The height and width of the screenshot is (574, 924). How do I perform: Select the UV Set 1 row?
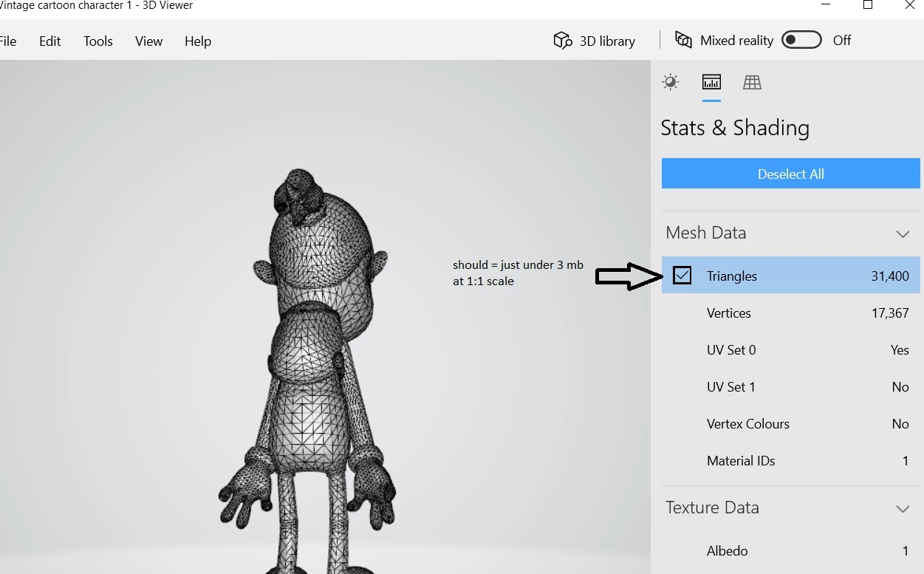coord(790,386)
